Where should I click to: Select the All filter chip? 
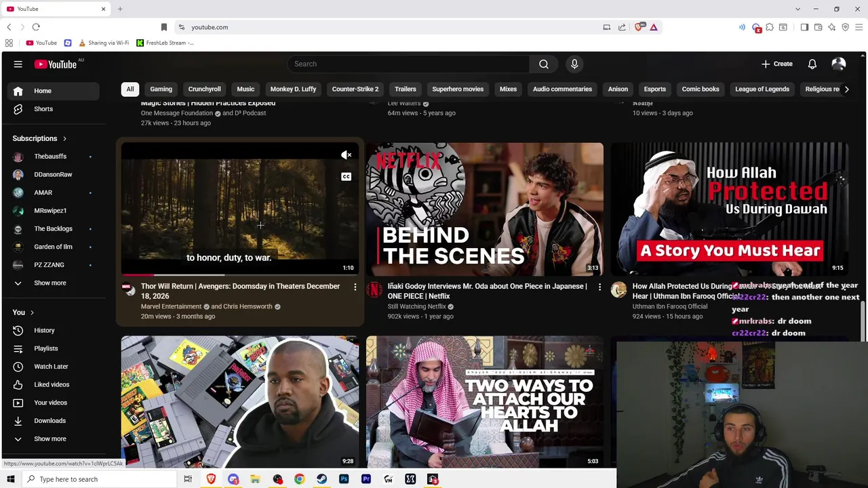130,89
